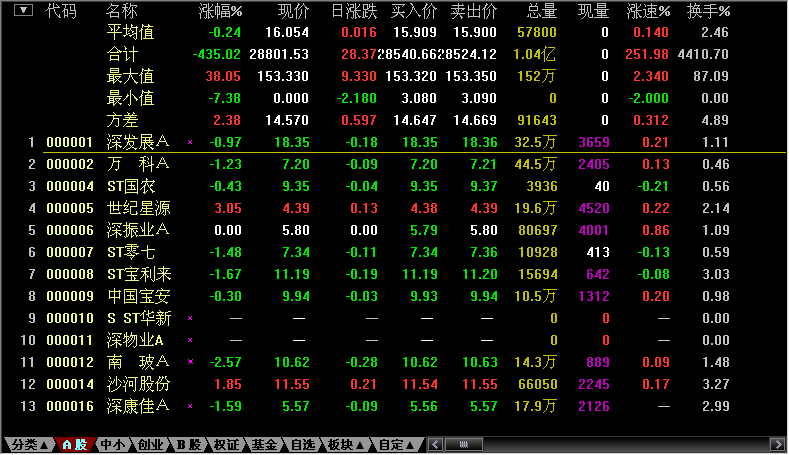Switch to the B股 tab
This screenshot has width=789, height=455.
188,445
